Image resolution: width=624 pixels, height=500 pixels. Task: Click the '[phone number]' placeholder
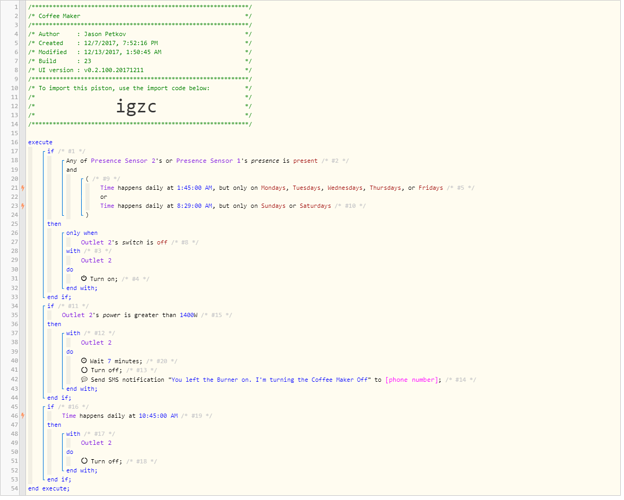click(411, 380)
